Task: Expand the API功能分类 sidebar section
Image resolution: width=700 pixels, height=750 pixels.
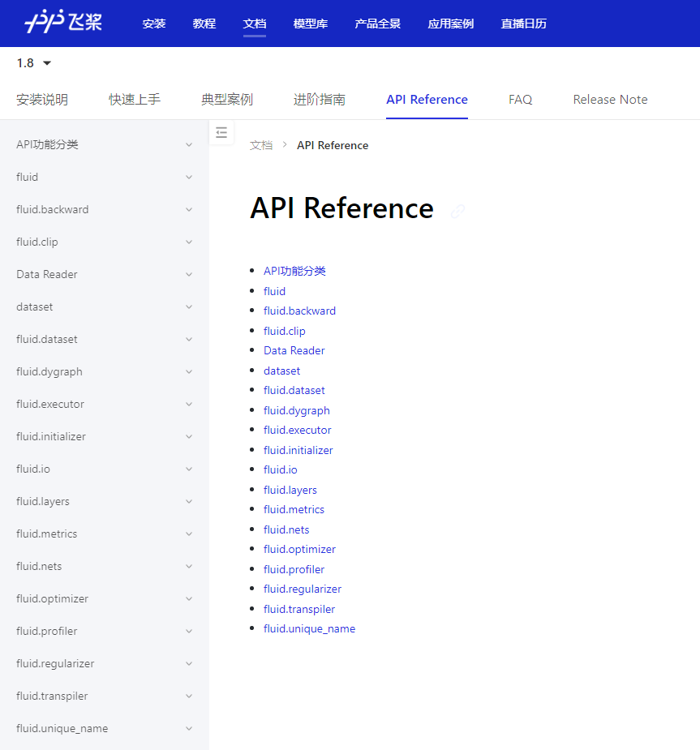Action: point(189,144)
